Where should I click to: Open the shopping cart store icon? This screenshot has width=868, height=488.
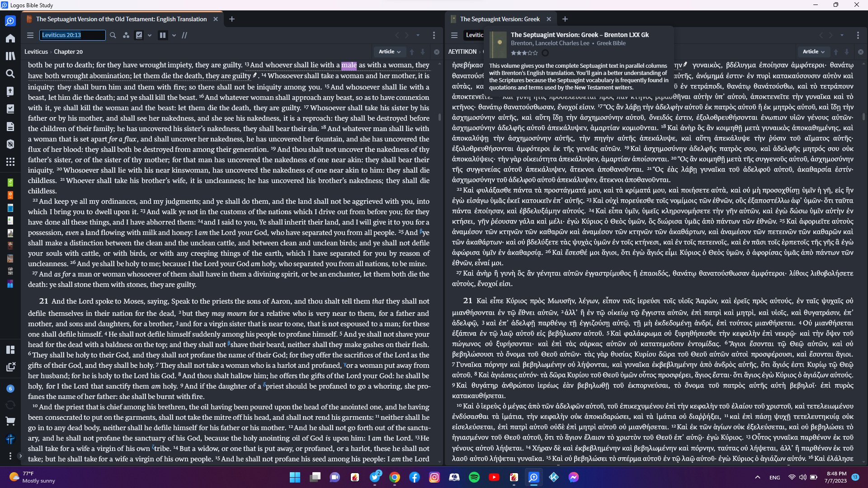(10, 421)
